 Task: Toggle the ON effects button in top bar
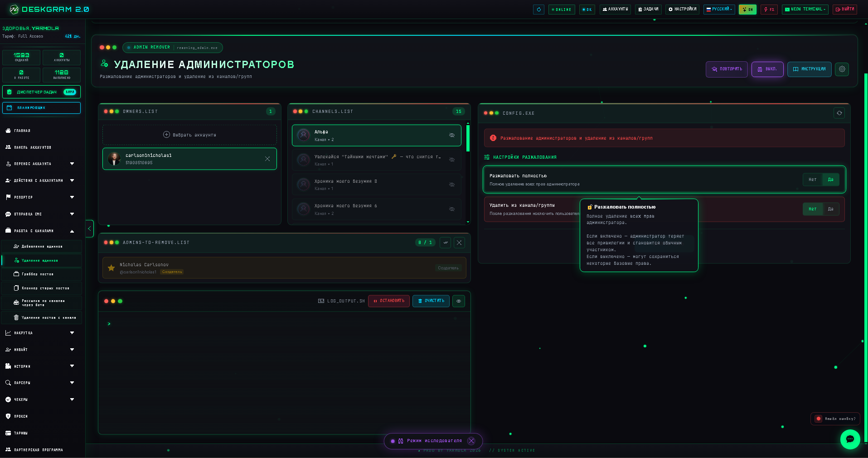747,9
